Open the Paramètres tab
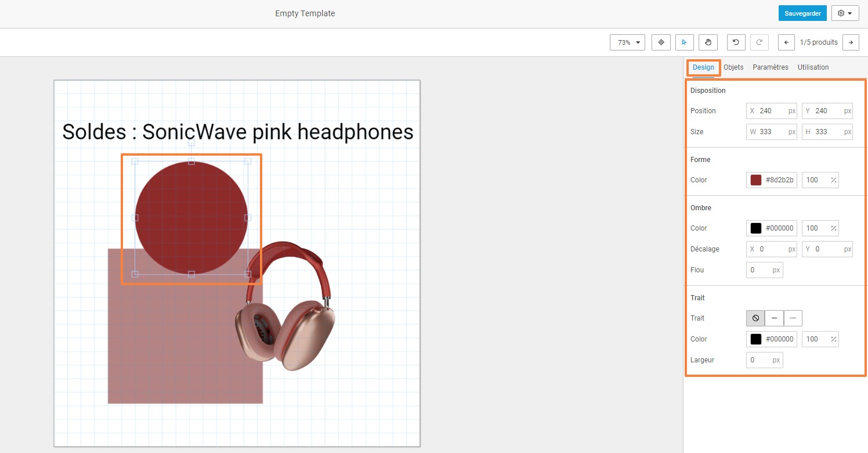This screenshot has width=868, height=453. [x=771, y=67]
